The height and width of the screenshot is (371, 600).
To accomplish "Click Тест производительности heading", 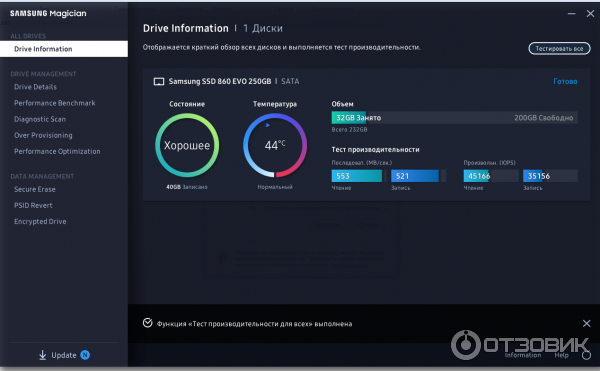I will [375, 150].
